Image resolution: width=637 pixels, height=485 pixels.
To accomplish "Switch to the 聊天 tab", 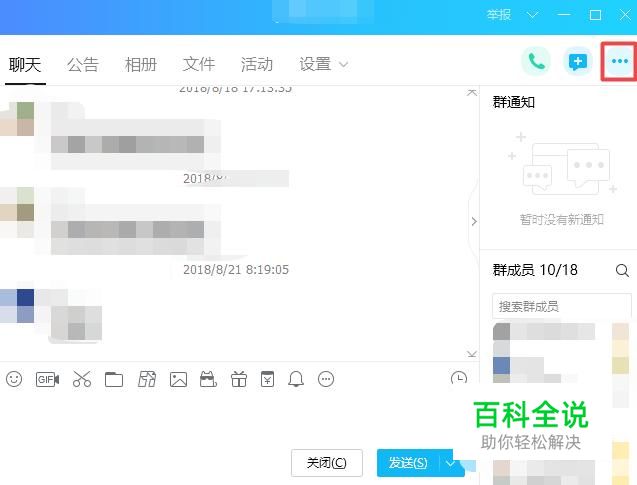I will pos(25,65).
